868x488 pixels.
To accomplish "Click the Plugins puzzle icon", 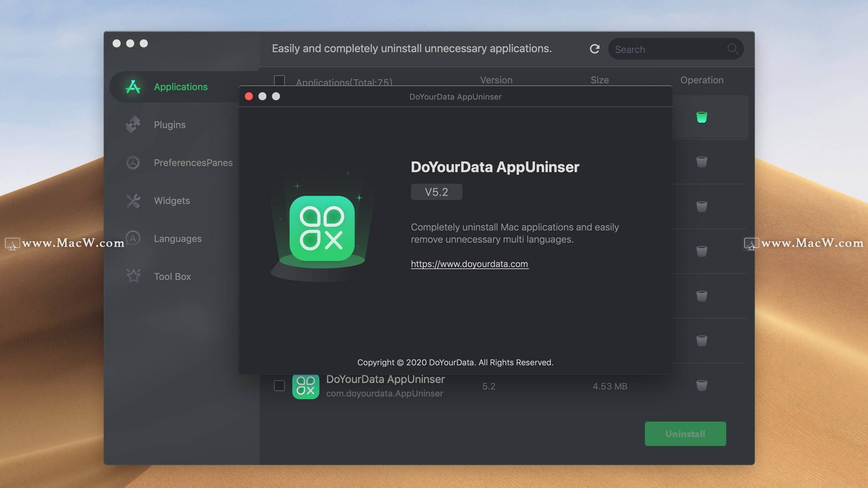I will (x=133, y=124).
